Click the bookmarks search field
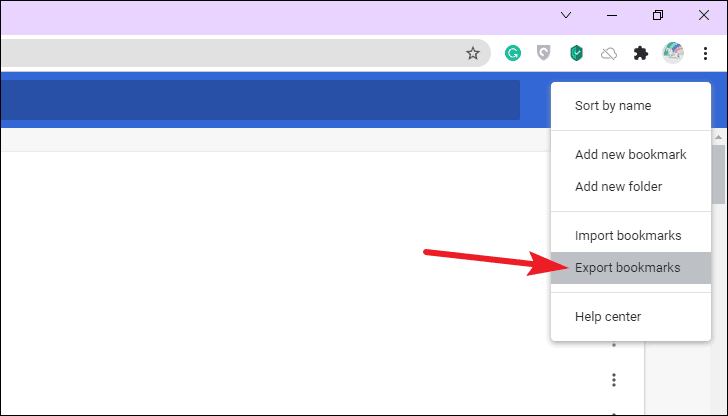This screenshot has height=416, width=728. (260, 100)
